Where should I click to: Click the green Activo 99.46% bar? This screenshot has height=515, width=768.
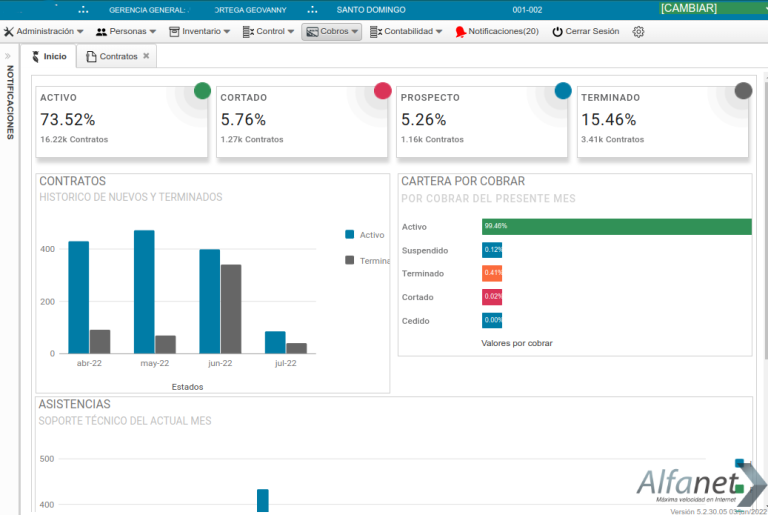(x=616, y=227)
